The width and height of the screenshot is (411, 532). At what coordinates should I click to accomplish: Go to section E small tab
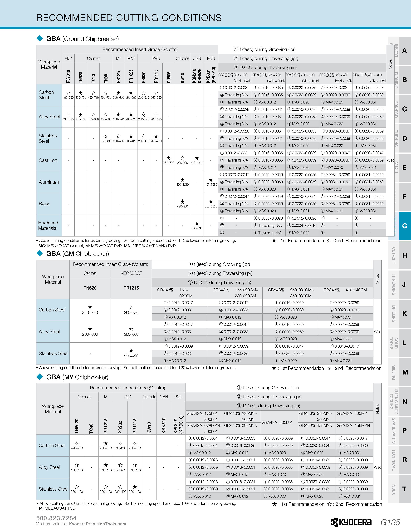[400, 168]
